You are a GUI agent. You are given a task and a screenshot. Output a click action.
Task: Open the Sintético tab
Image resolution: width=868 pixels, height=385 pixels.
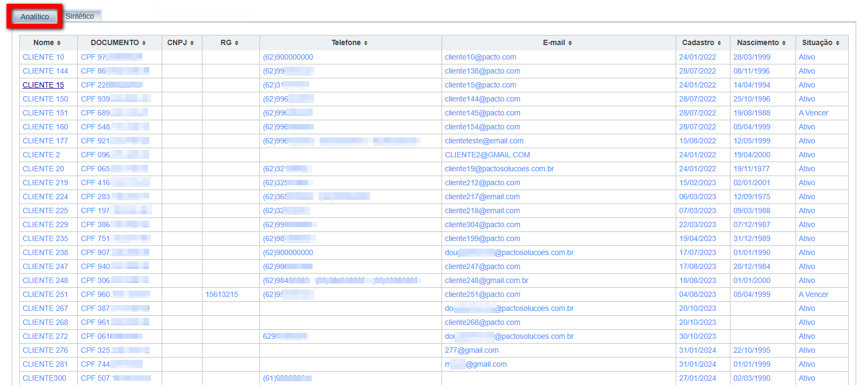click(x=79, y=16)
